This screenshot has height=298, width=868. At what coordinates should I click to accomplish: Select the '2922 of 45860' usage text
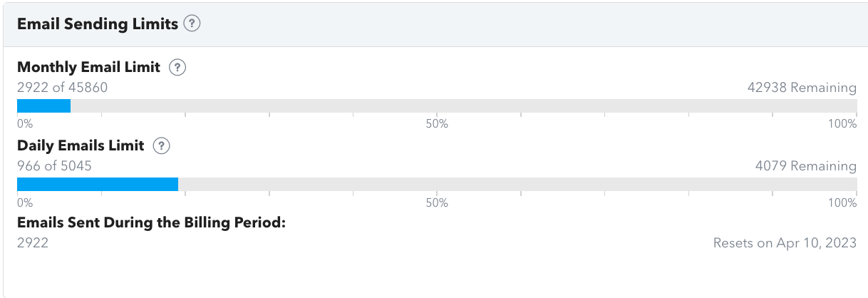pos(62,88)
